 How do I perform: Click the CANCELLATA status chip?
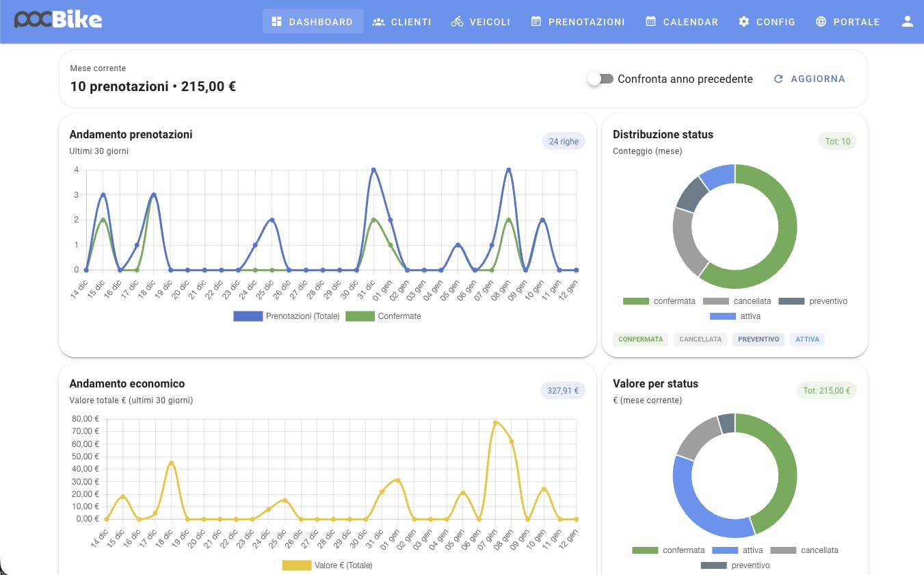700,339
